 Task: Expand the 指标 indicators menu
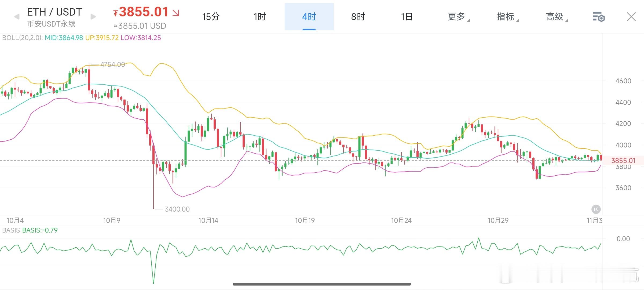507,17
